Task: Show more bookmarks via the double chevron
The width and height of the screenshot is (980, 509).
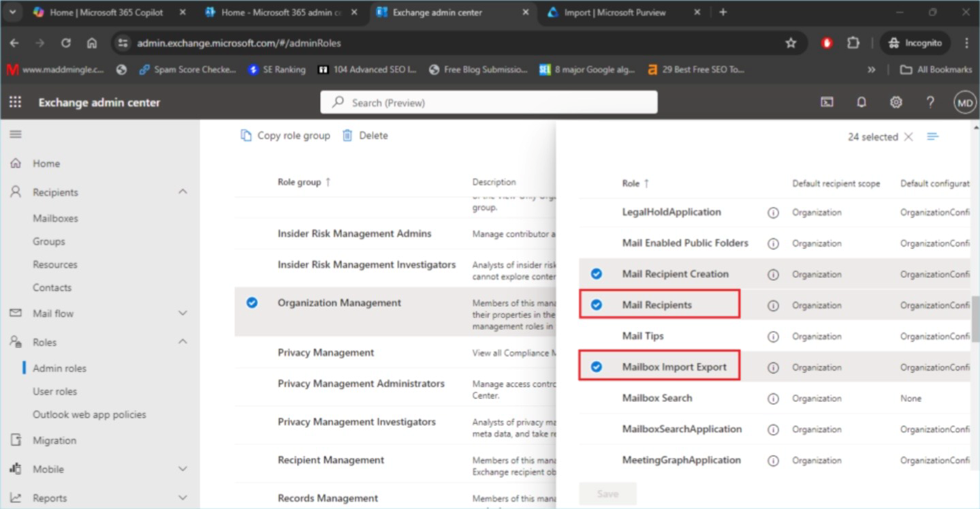Action: pyautogui.click(x=871, y=70)
